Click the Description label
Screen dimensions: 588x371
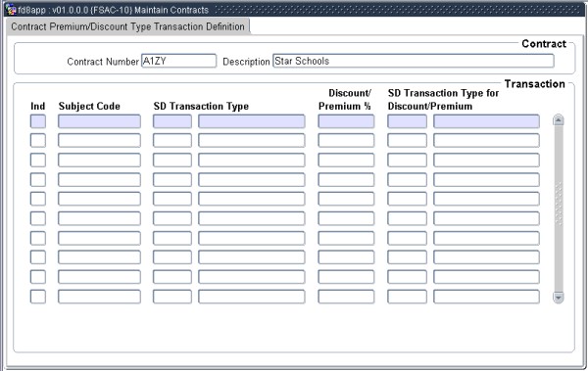pos(246,62)
